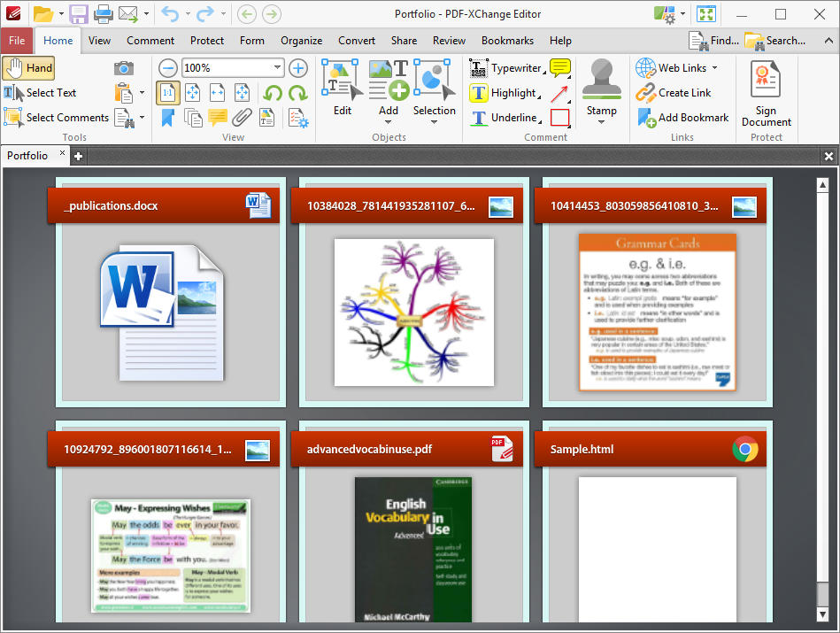The width and height of the screenshot is (840, 633).
Task: Activate the Select Comments tool
Action: [x=57, y=118]
